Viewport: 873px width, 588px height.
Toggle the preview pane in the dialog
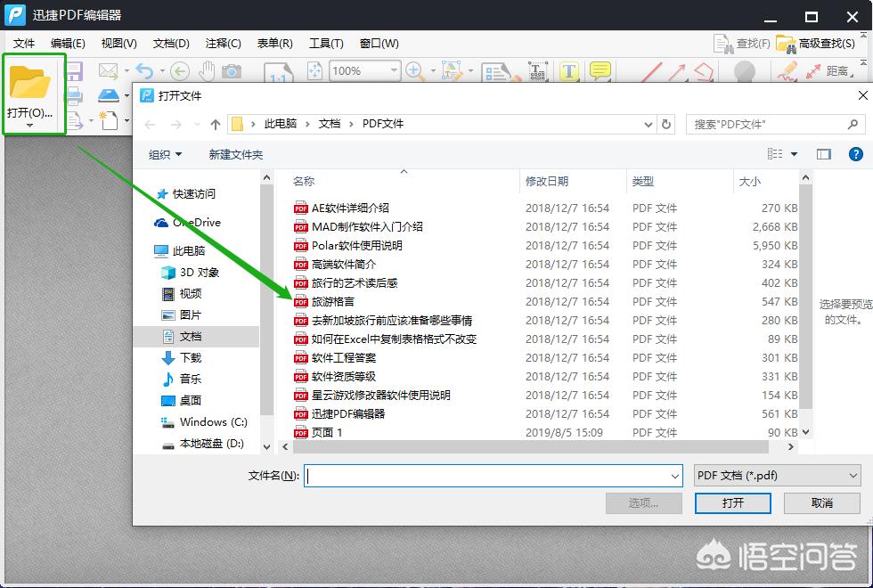point(824,153)
